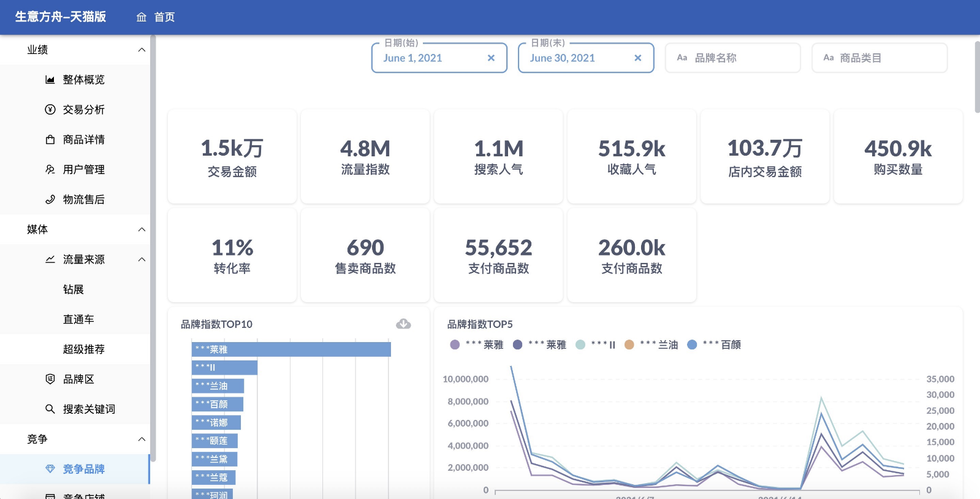Image resolution: width=980 pixels, height=499 pixels.
Task: Click the ***百颜 bar in TOP10 chart
Action: [x=218, y=404]
